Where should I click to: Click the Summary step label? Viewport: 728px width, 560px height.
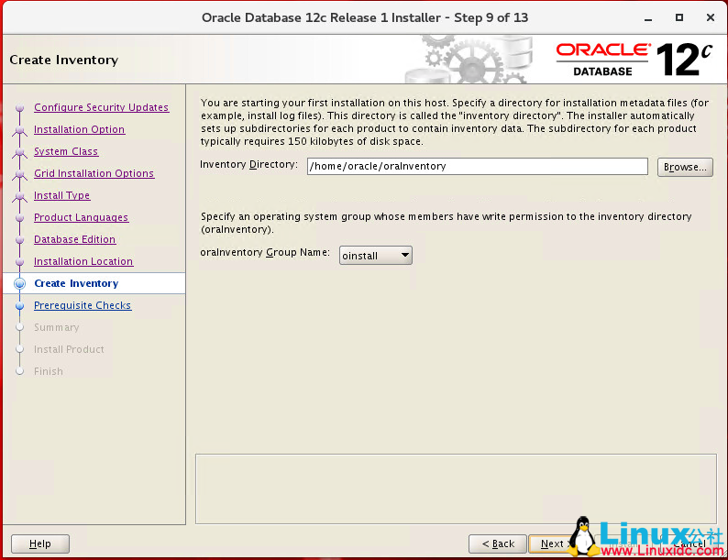(x=56, y=327)
